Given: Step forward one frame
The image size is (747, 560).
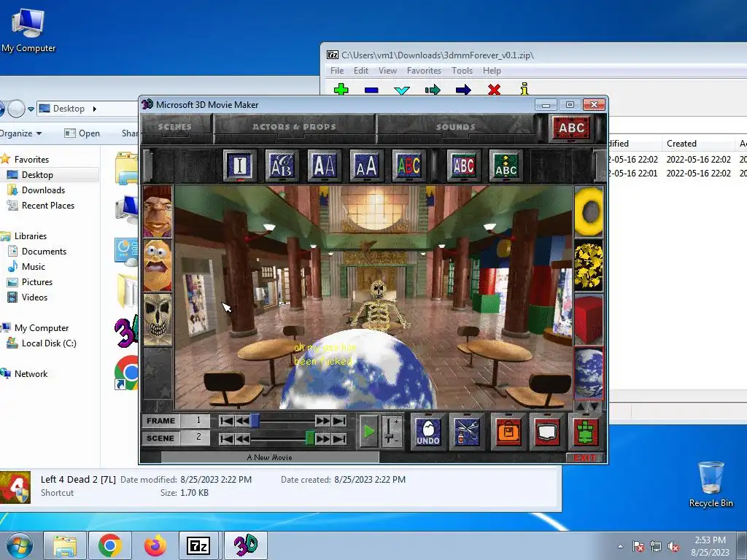Looking at the screenshot, I should 322,421.
